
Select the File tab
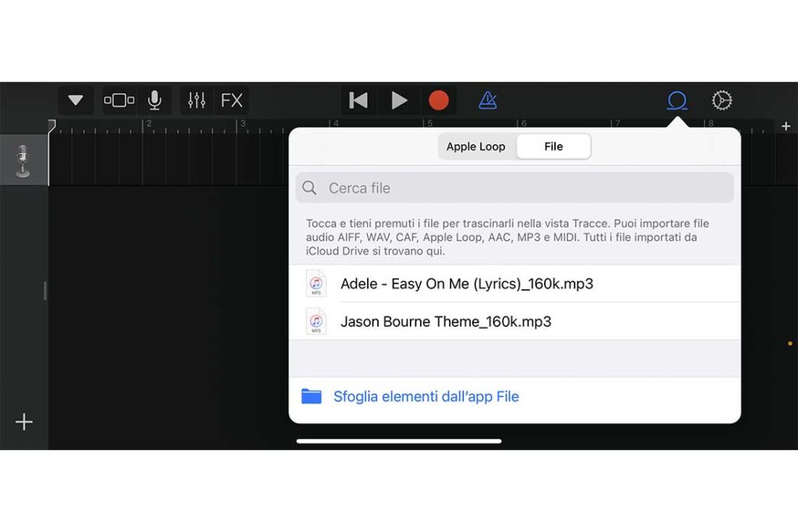[x=554, y=146]
